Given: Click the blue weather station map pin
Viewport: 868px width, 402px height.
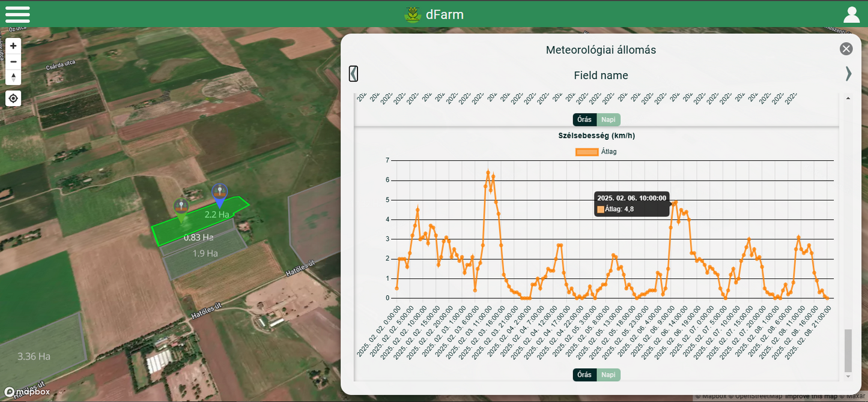Looking at the screenshot, I should click(x=220, y=194).
